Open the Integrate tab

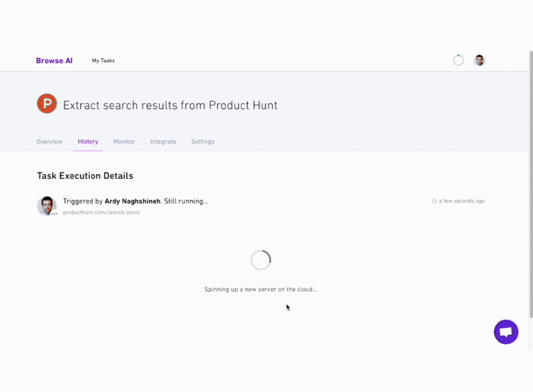(163, 141)
